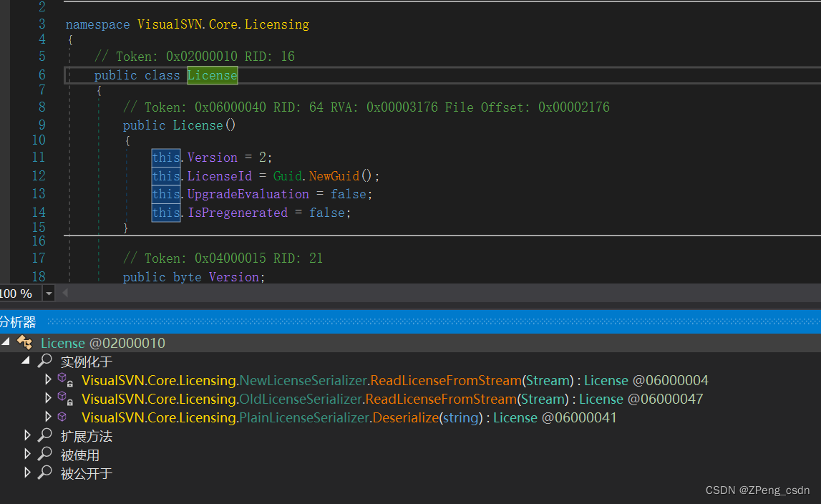The width and height of the screenshot is (821, 504).
Task: Select the 被使用 tree row
Action: (79, 455)
